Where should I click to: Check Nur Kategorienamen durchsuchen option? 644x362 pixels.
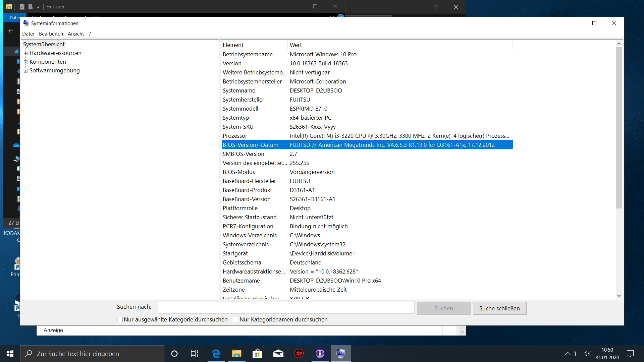235,319
